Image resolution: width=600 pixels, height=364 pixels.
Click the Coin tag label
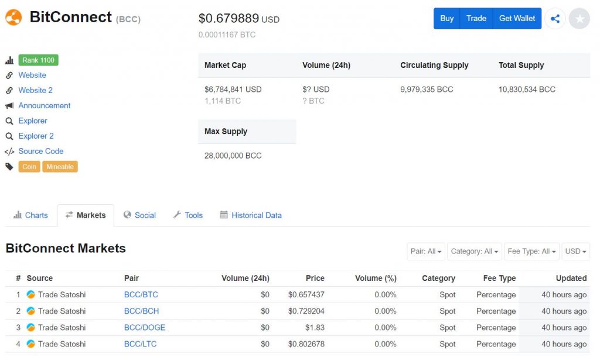pos(29,167)
